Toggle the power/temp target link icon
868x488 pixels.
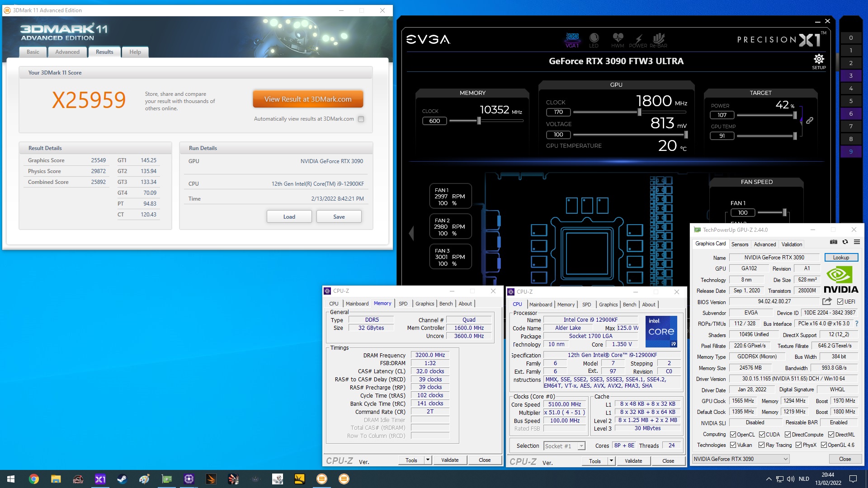pos(809,121)
